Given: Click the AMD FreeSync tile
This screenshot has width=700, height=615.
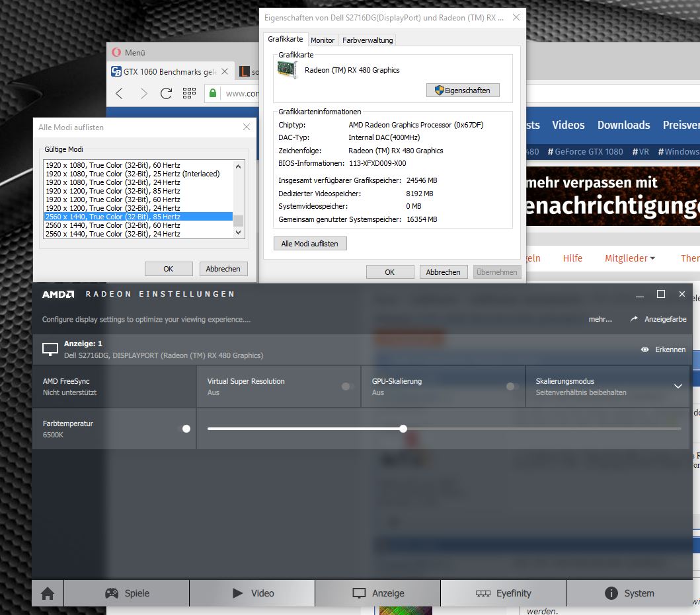Looking at the screenshot, I should point(114,386).
